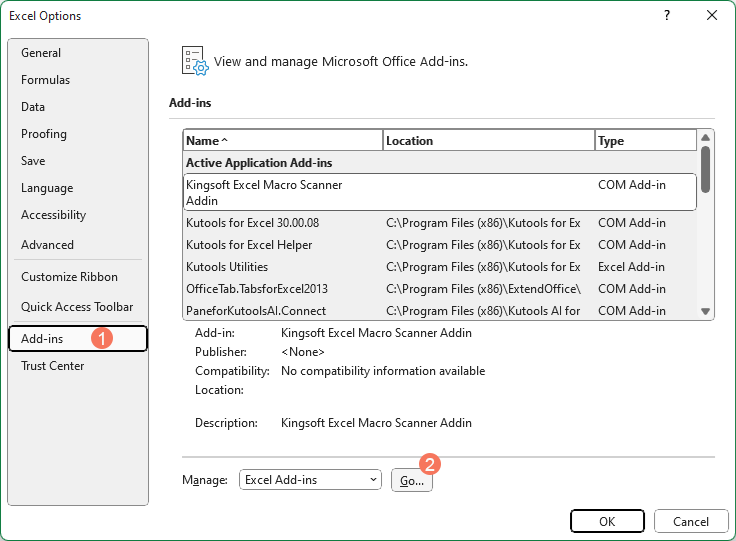The image size is (736, 541).
Task: Switch to the Formulas category
Action: tap(45, 80)
